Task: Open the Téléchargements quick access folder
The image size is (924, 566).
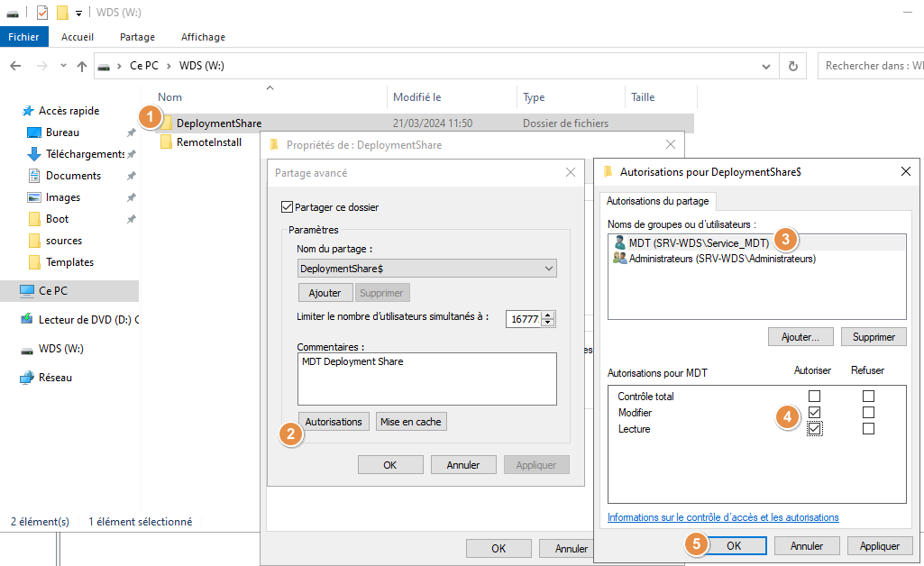Action: point(84,154)
